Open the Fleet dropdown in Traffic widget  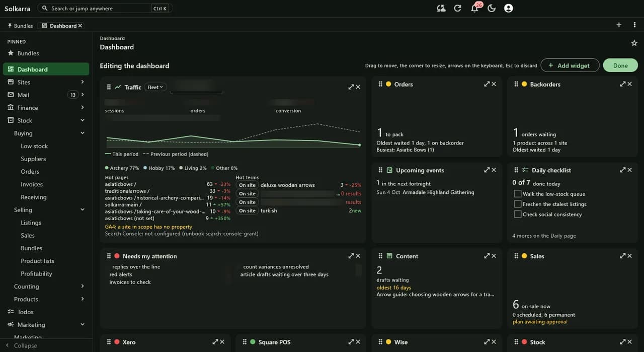pos(155,87)
